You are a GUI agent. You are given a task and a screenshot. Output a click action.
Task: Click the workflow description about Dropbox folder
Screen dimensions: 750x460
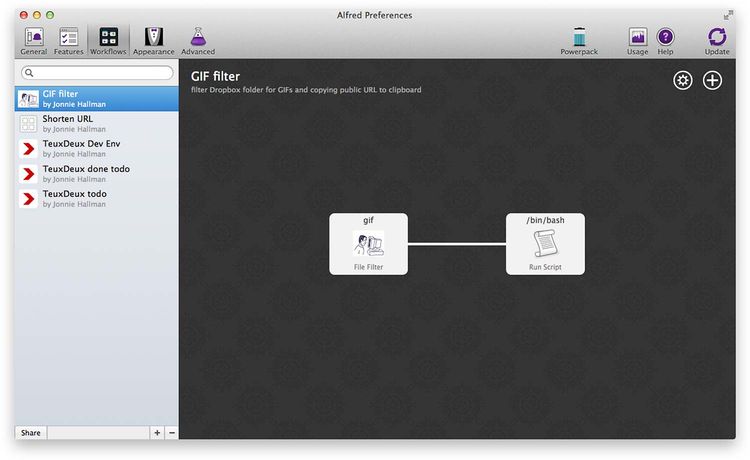[306, 89]
